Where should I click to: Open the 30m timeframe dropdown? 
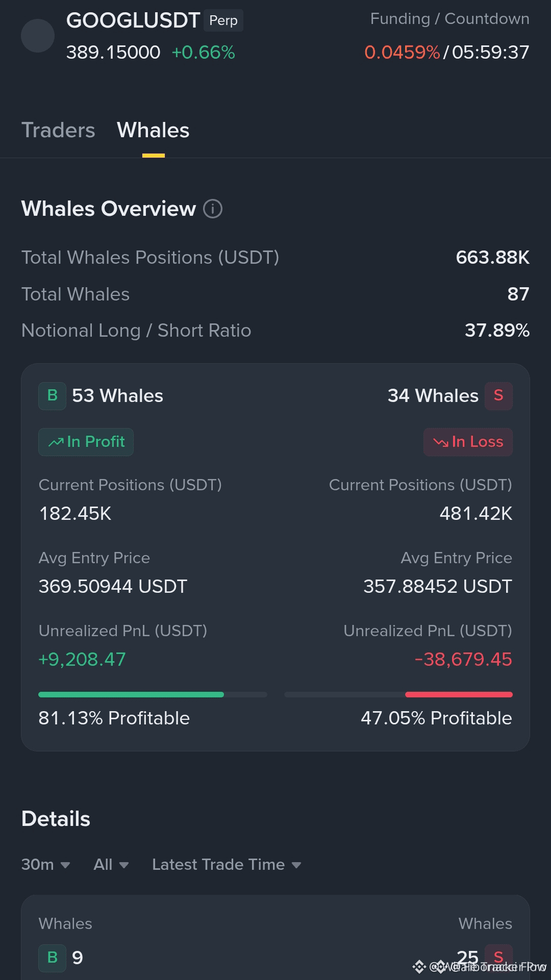pyautogui.click(x=45, y=865)
